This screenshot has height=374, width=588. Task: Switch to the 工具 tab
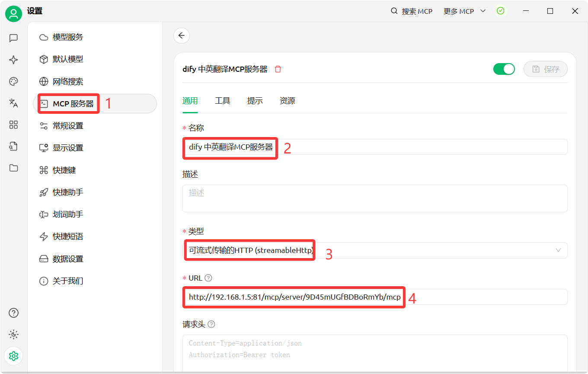[x=222, y=101]
